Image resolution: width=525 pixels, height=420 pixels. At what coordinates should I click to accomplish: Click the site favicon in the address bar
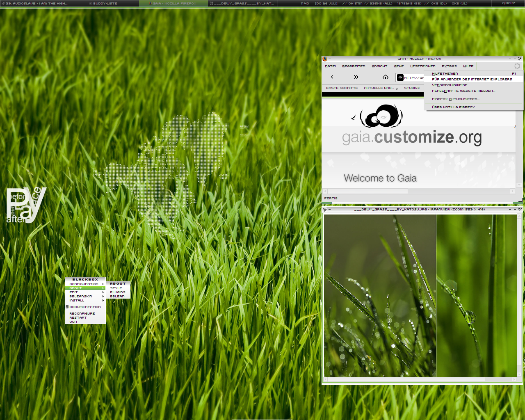[400, 78]
